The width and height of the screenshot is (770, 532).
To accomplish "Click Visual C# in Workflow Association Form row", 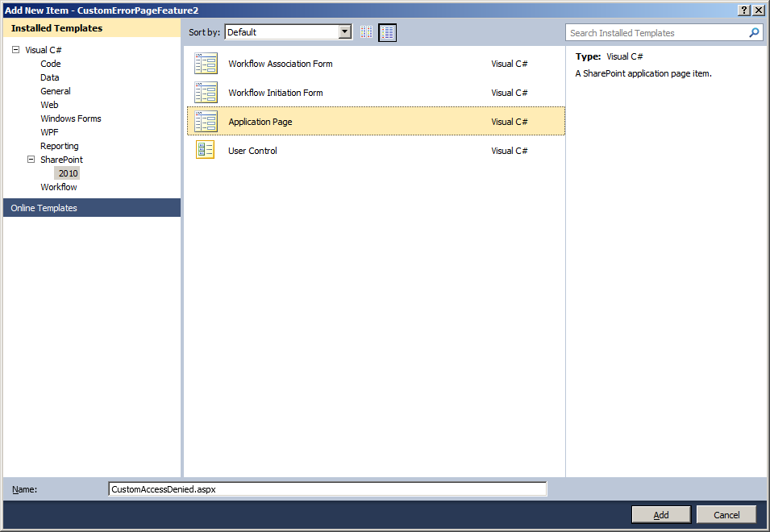I will coord(510,64).
